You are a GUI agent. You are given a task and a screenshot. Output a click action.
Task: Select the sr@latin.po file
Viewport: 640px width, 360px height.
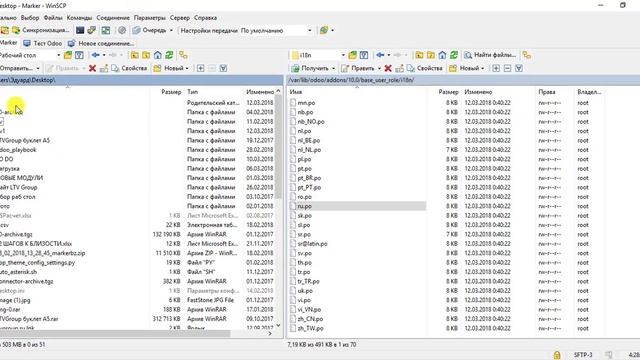click(312, 244)
